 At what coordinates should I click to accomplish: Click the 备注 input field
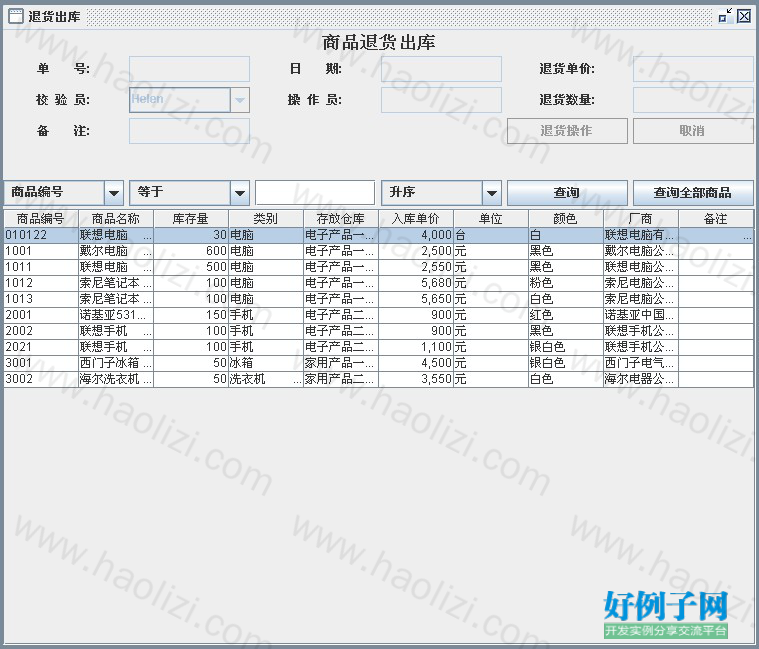189,131
